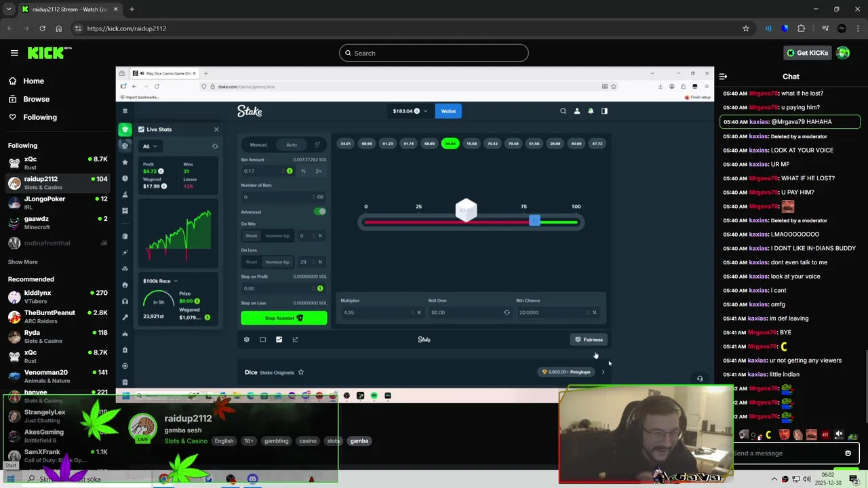Open Chrome tab search chevron
This screenshot has width=868, height=488.
pos(9,9)
